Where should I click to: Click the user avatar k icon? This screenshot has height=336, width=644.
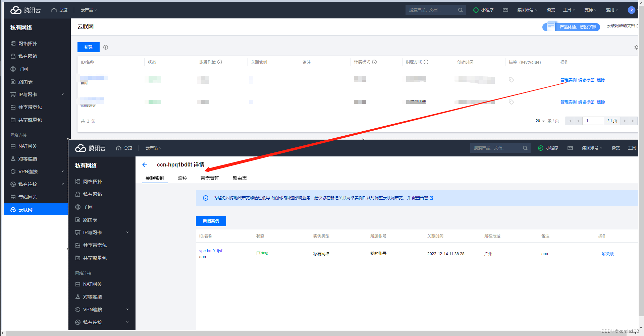click(632, 10)
